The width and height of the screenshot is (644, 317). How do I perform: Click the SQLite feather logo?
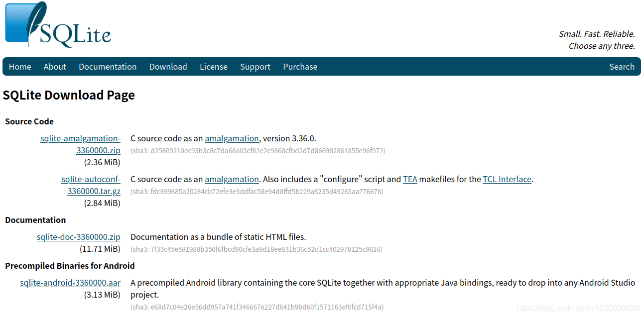click(58, 24)
